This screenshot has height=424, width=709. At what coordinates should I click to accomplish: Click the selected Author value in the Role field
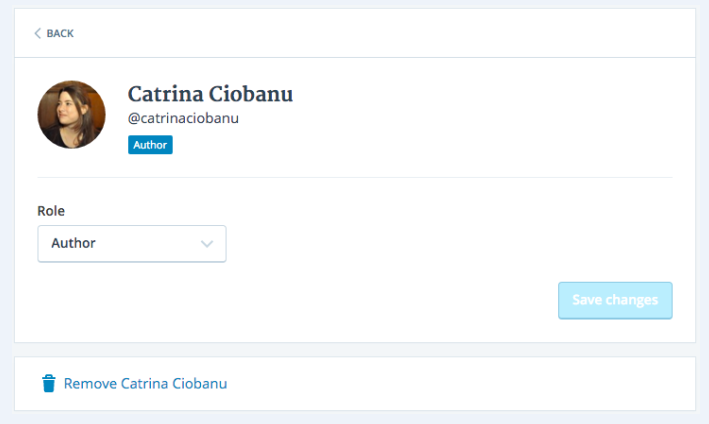coord(74,243)
